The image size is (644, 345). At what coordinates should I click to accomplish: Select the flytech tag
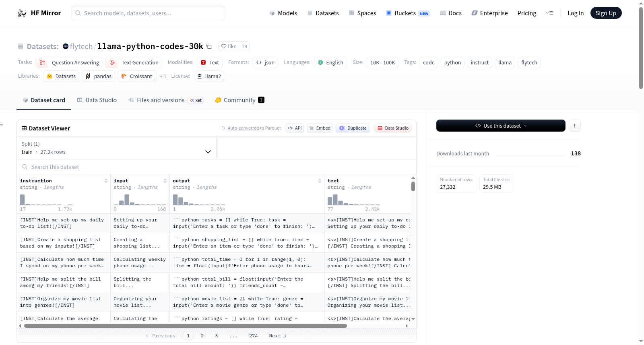pos(529,62)
